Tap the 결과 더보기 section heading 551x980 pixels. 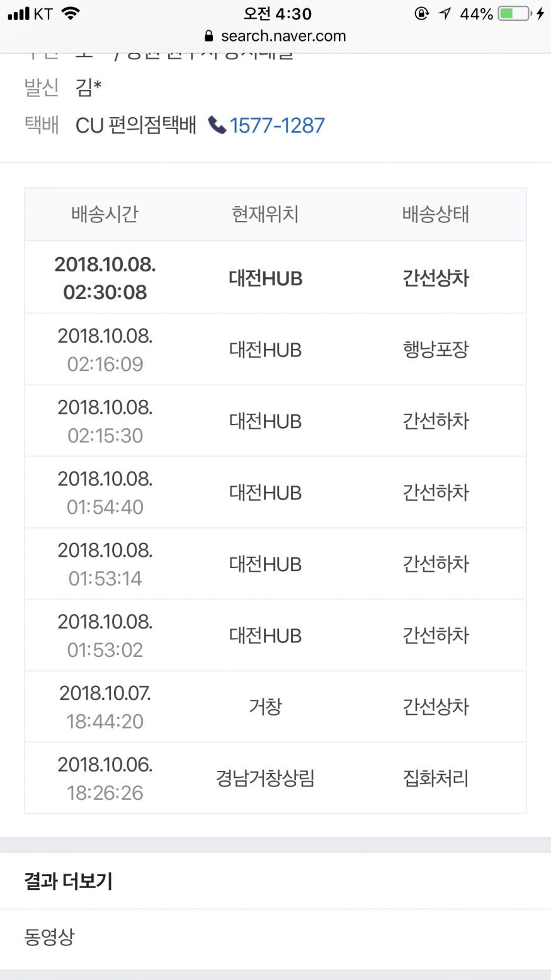click(x=68, y=881)
